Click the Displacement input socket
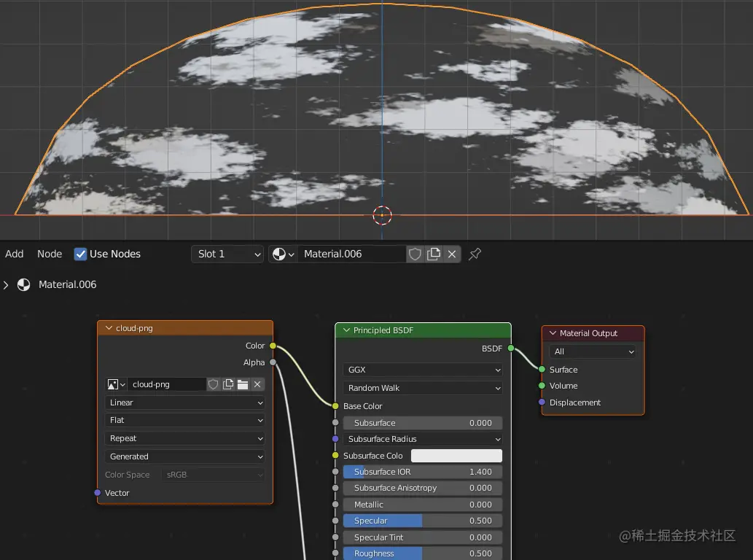The image size is (753, 560). 542,402
